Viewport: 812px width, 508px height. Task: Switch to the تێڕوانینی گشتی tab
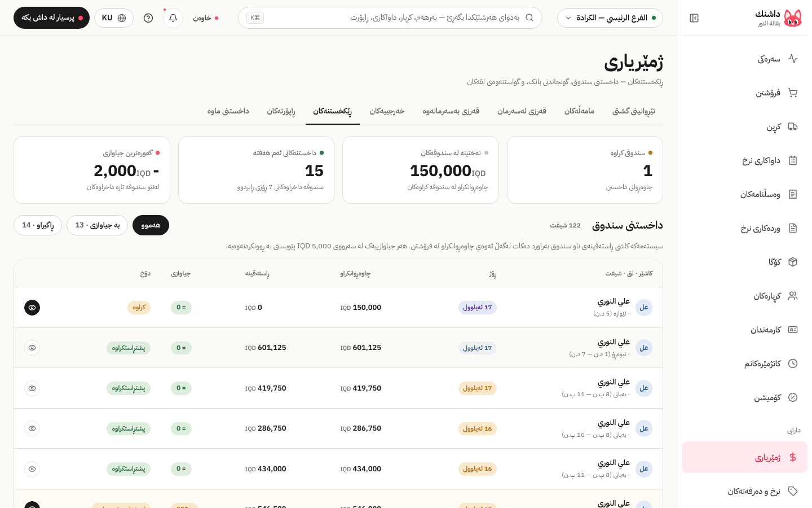tap(634, 111)
